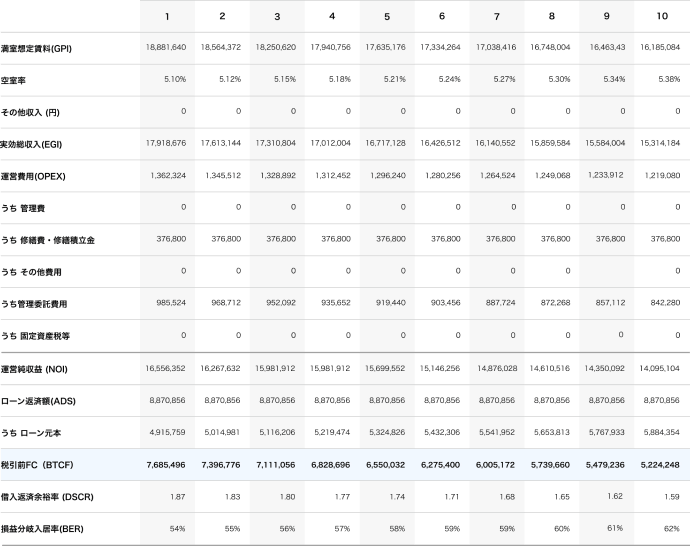
Task: Click the ローン返済額(ADS) row label
Action: (38, 401)
